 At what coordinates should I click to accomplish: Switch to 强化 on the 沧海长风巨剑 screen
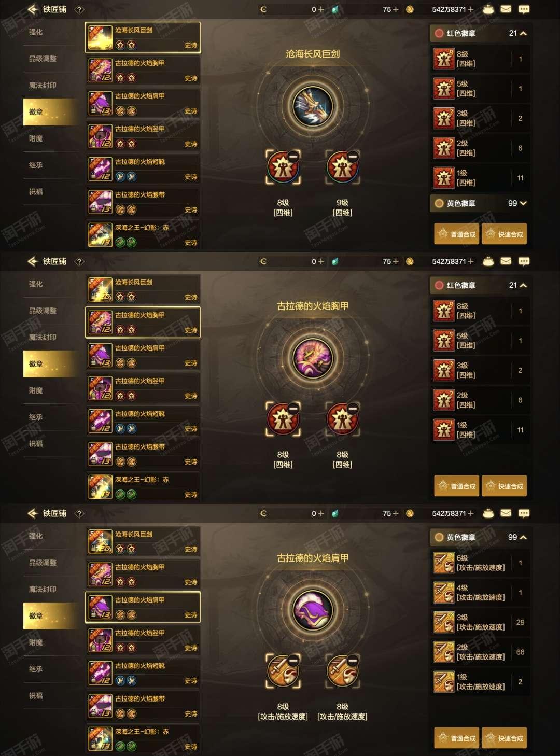[x=36, y=32]
